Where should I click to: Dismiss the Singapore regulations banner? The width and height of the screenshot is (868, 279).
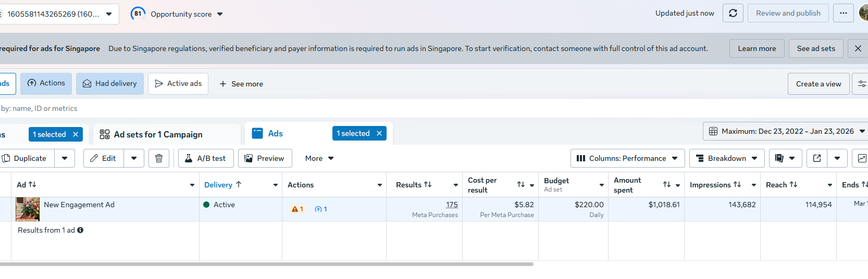pos(858,48)
